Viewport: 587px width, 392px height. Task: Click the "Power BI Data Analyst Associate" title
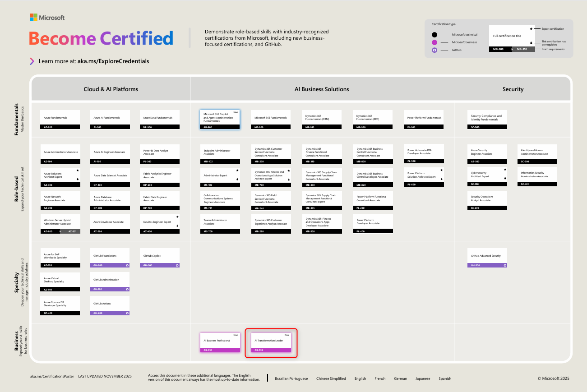[x=156, y=153]
